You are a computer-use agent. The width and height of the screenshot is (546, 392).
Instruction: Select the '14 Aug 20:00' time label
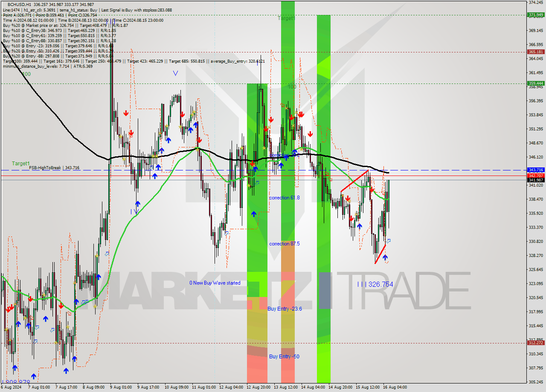(x=340, y=387)
